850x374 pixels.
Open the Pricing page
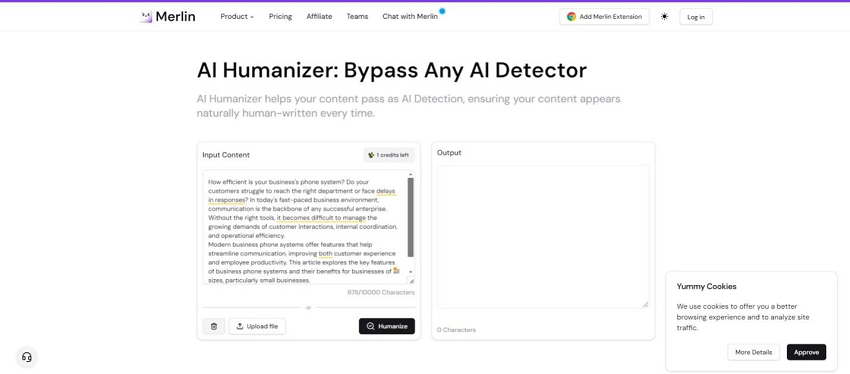280,16
